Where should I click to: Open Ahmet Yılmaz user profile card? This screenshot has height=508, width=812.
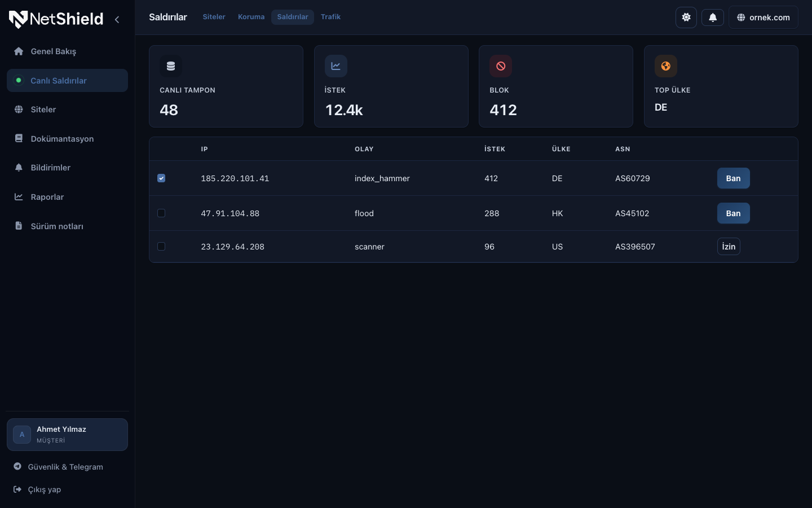point(67,435)
